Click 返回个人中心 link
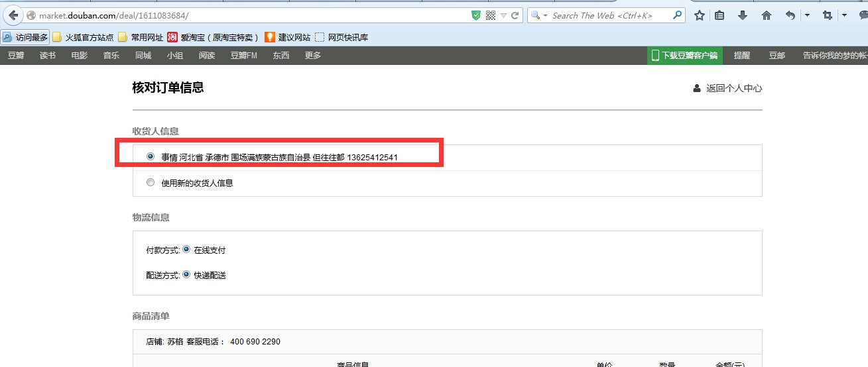The width and height of the screenshot is (868, 367). 727,88
